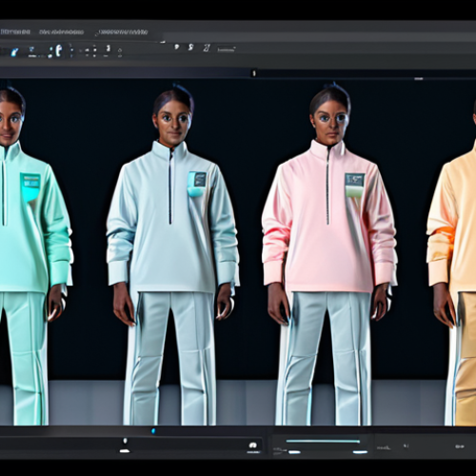Open the second blurred menu label in top bar
476x476 pixels.
[x=61, y=32]
